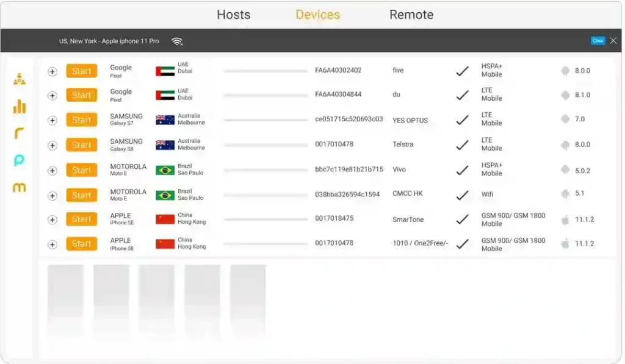This screenshot has width=625, height=364.
Task: Click the progress bar in SmarTone row
Action: [x=266, y=219]
